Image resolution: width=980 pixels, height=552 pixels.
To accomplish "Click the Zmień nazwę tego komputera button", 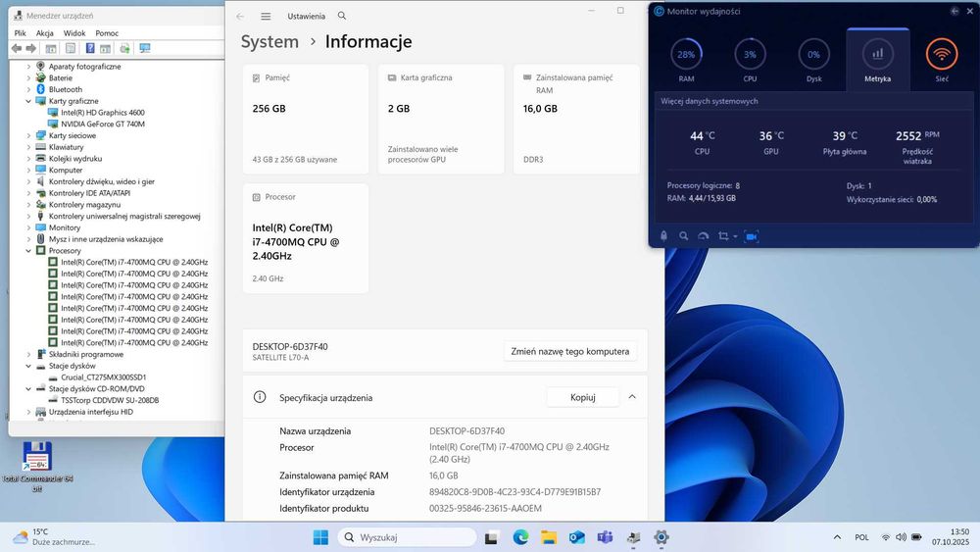I will pyautogui.click(x=570, y=351).
